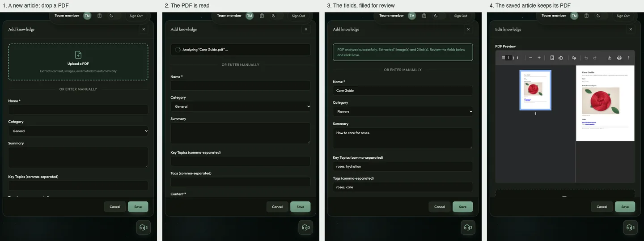Click the empty Tags field in step 2

pos(241,182)
